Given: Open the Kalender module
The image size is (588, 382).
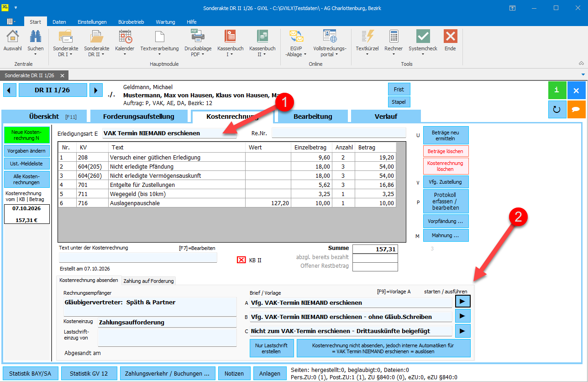Looking at the screenshot, I should click(125, 42).
